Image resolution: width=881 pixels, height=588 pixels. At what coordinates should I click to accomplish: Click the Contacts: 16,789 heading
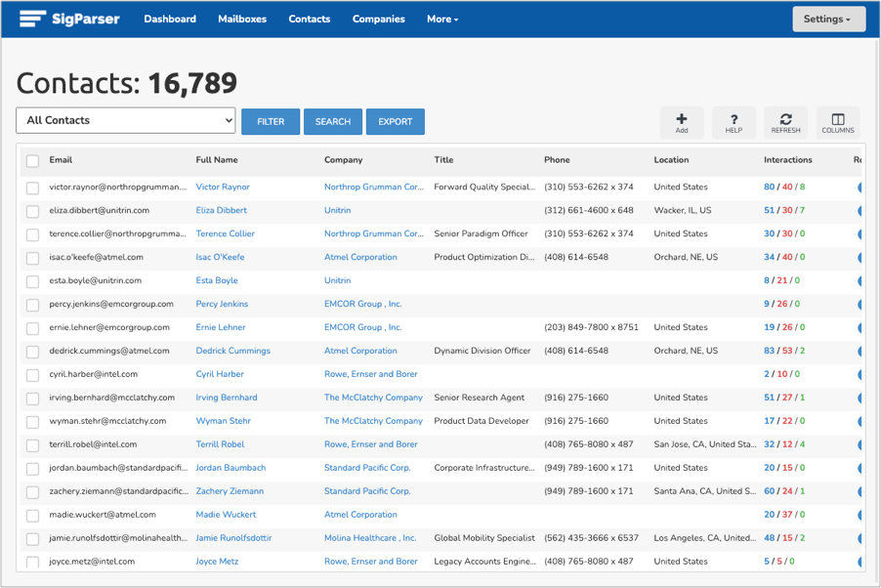pyautogui.click(x=126, y=83)
